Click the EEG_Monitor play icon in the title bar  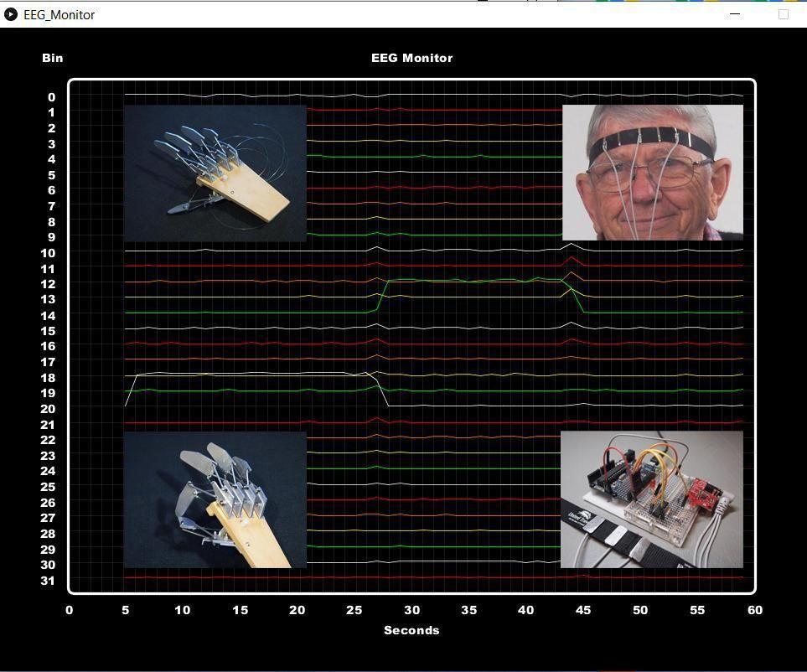[x=13, y=14]
